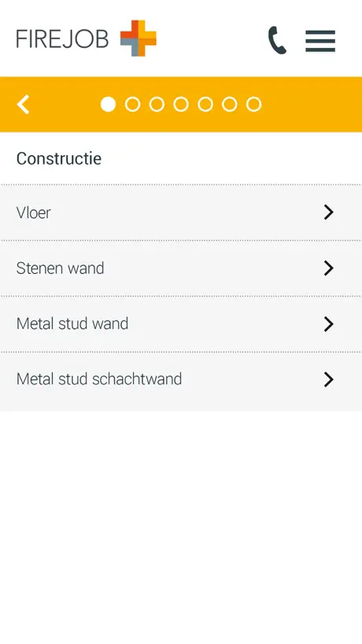The width and height of the screenshot is (362, 644).
Task: Select Metal stud wand construction
Action: [181, 324]
